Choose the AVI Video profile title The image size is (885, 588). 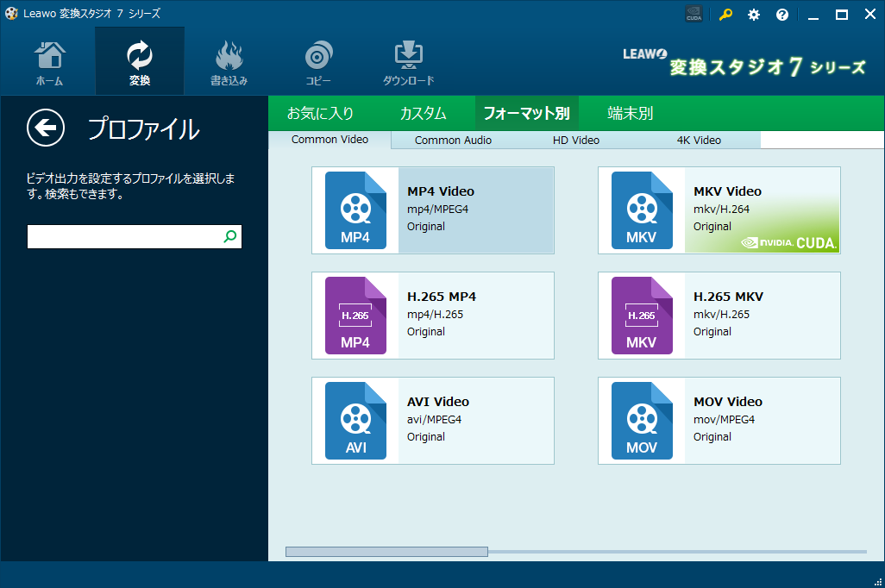pos(438,402)
